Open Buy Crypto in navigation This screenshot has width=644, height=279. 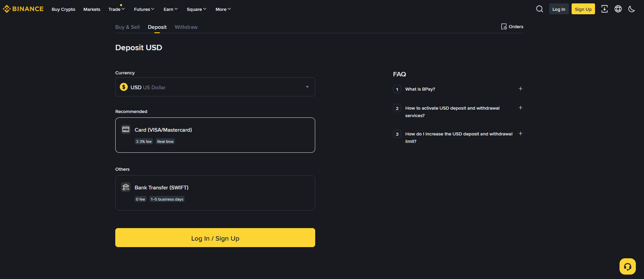tap(63, 9)
